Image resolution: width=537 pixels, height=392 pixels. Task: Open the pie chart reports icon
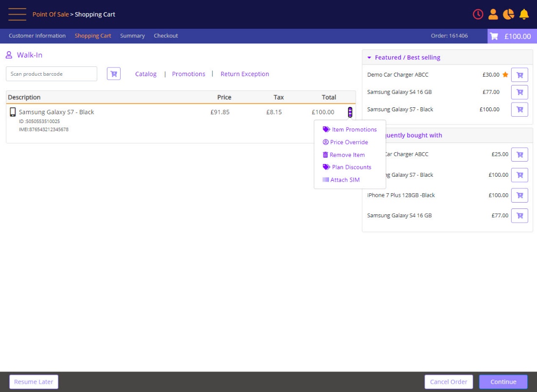(508, 14)
